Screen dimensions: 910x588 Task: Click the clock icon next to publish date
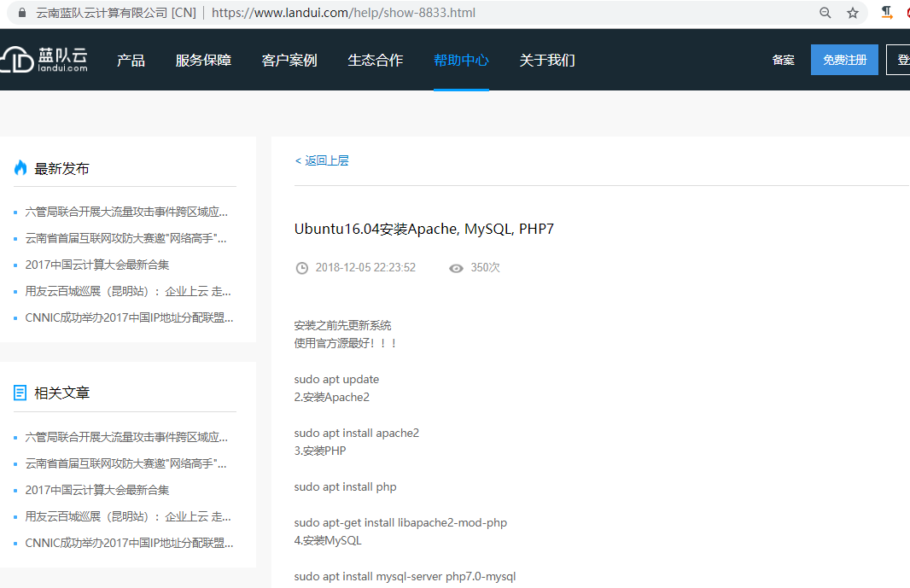pyautogui.click(x=301, y=268)
